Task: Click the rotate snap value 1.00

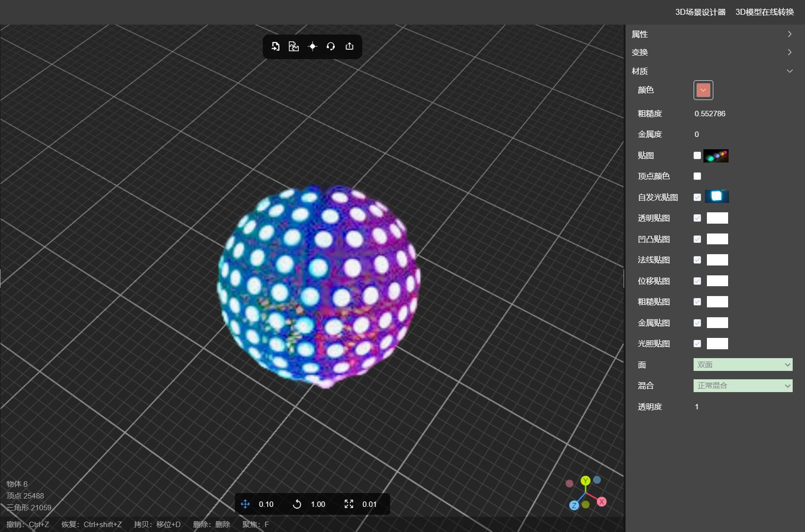Action: pyautogui.click(x=318, y=504)
